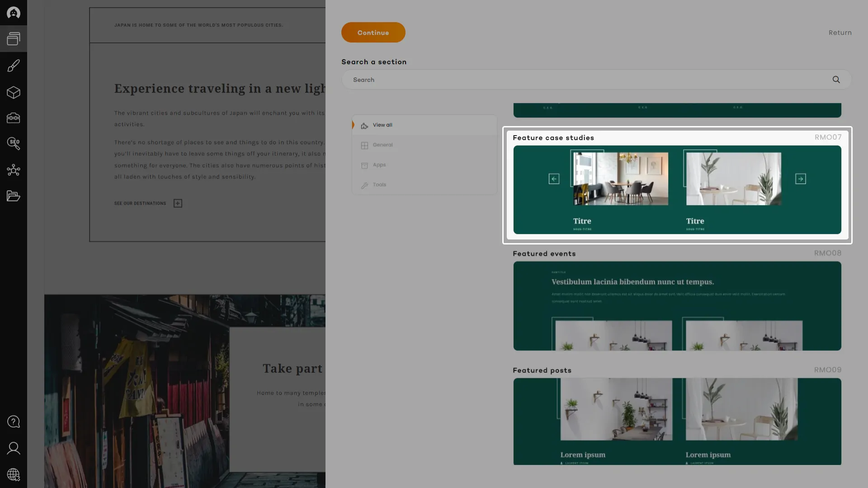
Task: Click the briefcase toolbox sidebar icon
Action: pos(14,118)
